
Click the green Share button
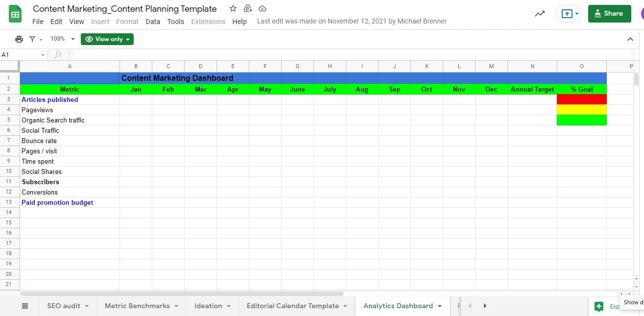(609, 14)
